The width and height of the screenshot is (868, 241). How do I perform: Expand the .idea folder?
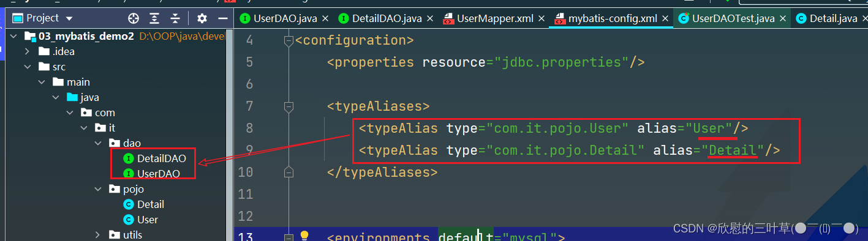coord(27,51)
